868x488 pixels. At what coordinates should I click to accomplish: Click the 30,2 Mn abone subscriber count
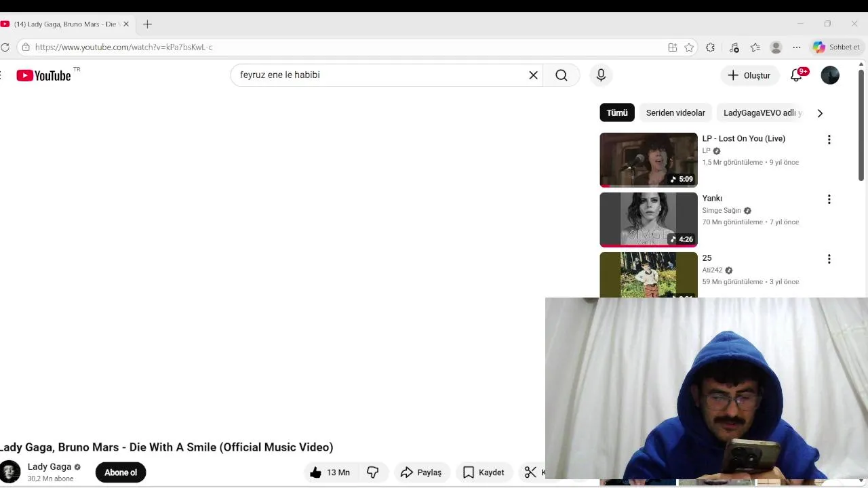[50, 479]
